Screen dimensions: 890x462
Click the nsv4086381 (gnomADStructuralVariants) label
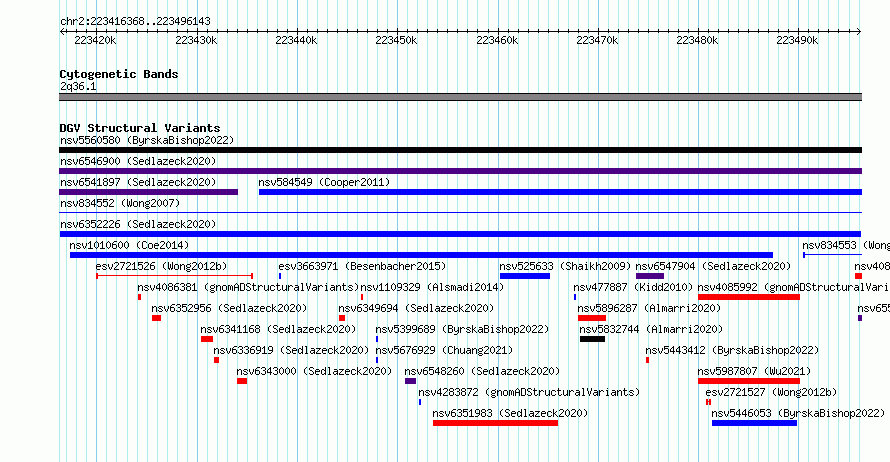click(x=248, y=287)
